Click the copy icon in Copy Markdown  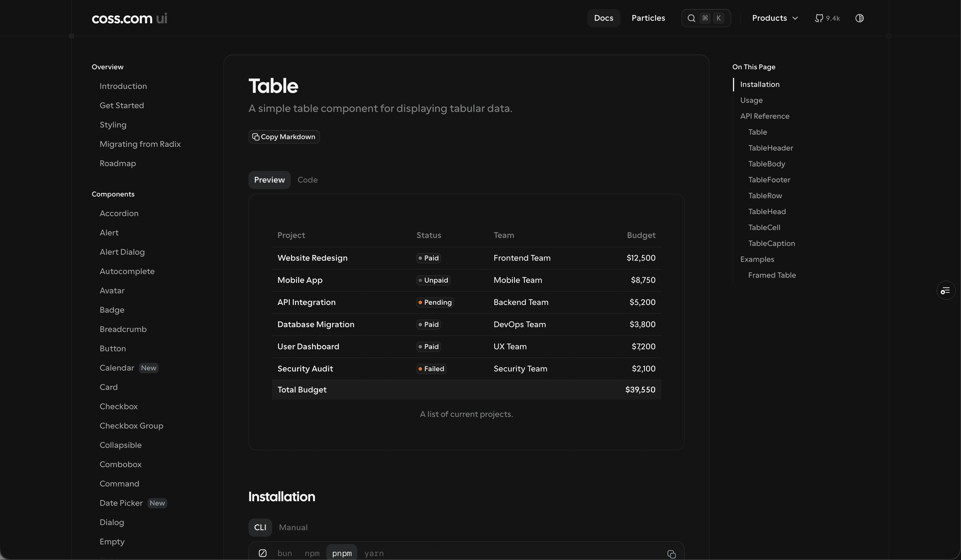256,137
